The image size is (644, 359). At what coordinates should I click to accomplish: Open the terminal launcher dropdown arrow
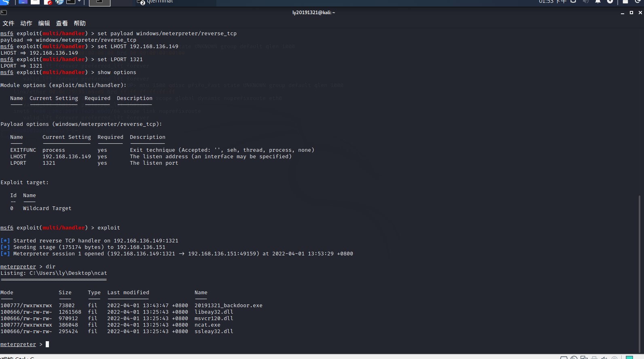point(79,1)
